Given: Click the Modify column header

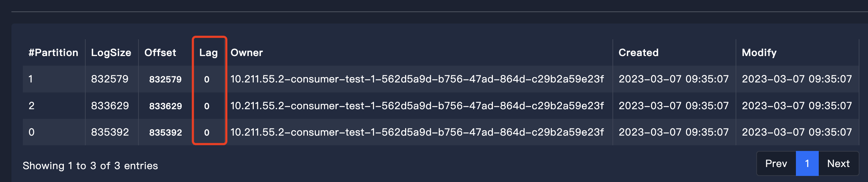Looking at the screenshot, I should point(759,52).
